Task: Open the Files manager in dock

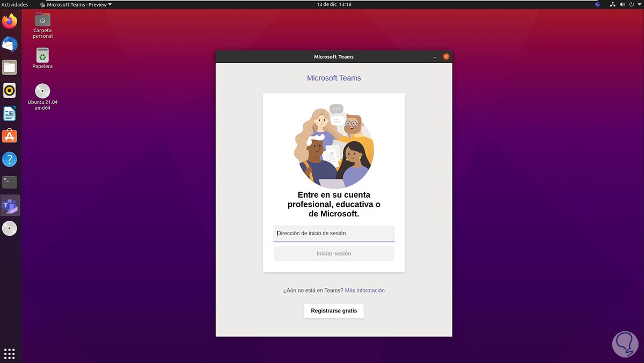Action: click(10, 67)
